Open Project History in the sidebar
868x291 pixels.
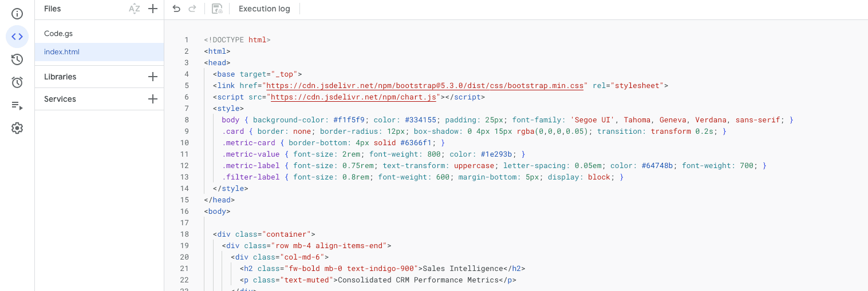(17, 59)
